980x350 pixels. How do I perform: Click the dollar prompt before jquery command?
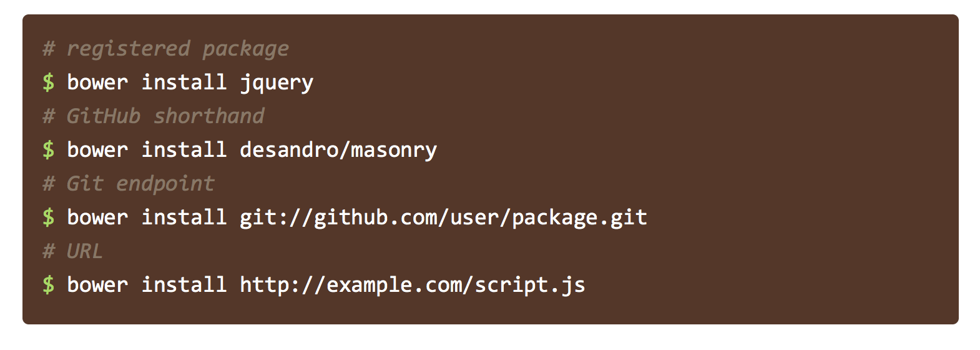coord(49,82)
